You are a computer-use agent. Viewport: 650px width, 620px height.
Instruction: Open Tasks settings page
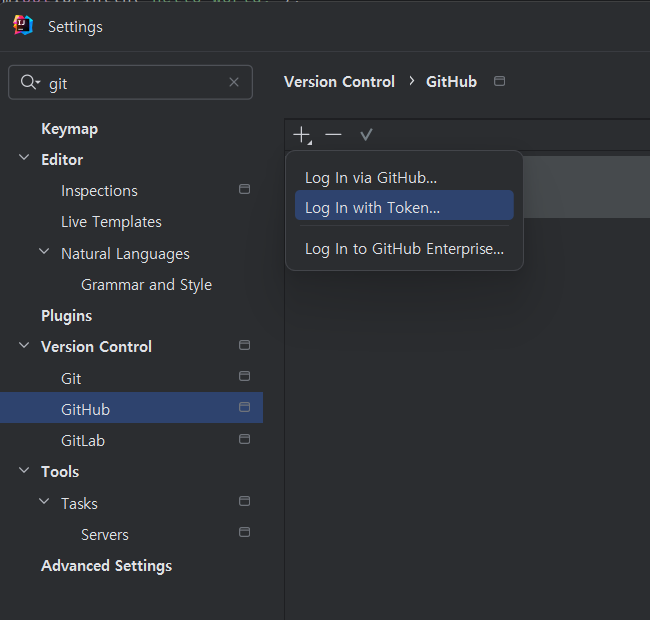(79, 504)
